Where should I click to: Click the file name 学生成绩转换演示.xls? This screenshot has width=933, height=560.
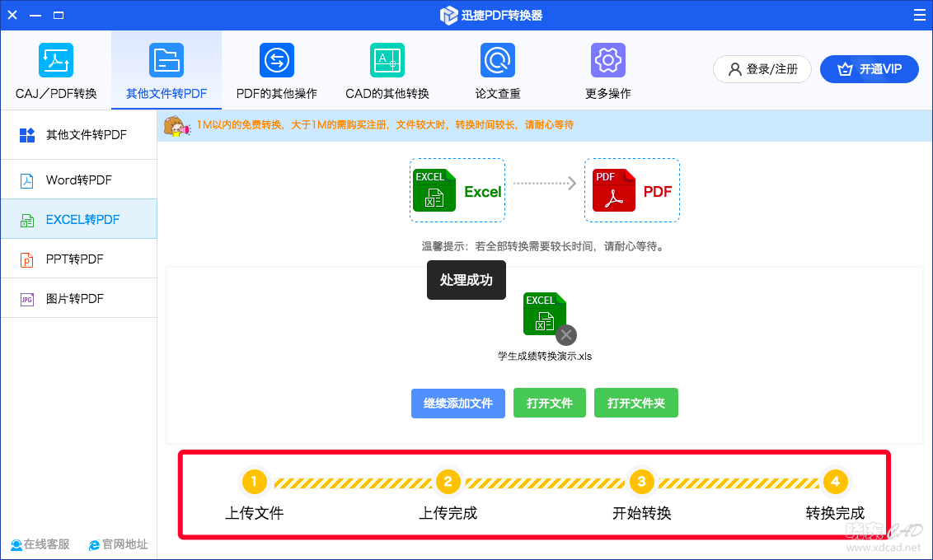coord(545,356)
